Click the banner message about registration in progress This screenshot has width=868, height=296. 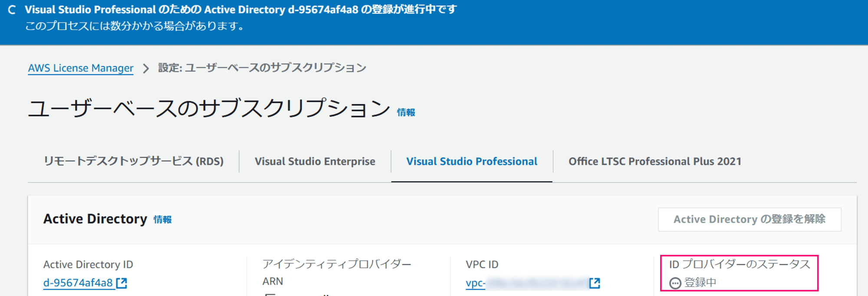point(241,10)
